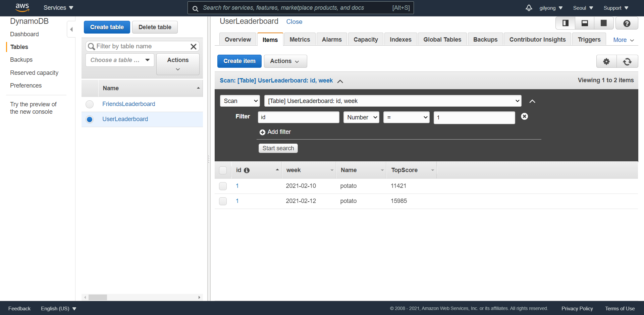Refresh the items list icon
644x315 pixels.
coord(627,61)
